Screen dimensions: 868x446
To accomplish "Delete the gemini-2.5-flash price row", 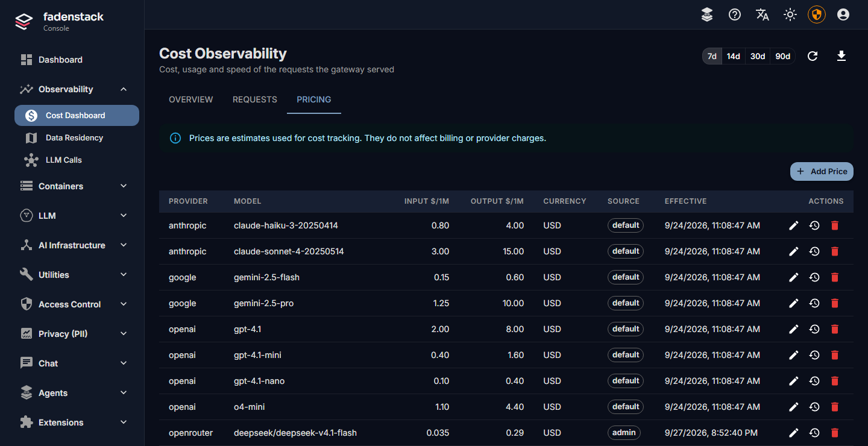I will pyautogui.click(x=835, y=277).
